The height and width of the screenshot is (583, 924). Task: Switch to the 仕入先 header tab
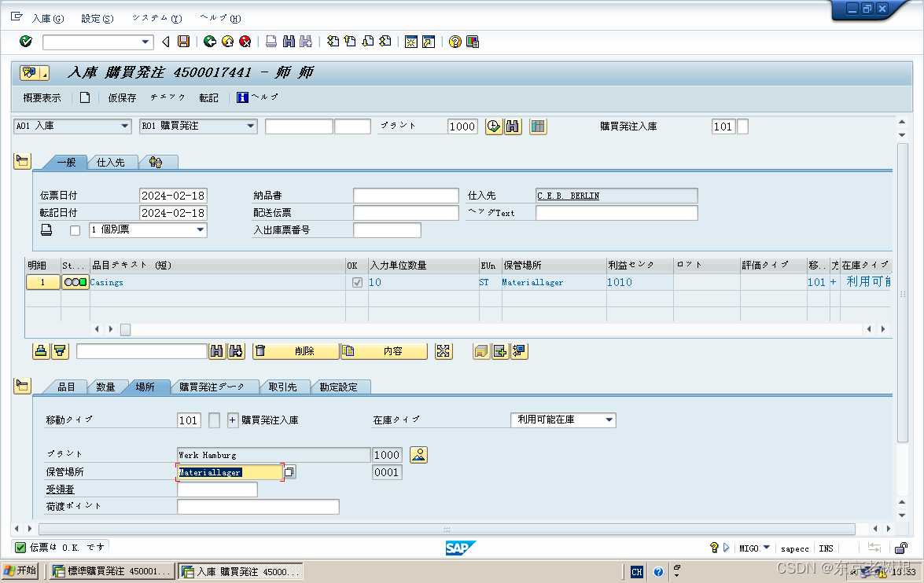pyautogui.click(x=111, y=162)
